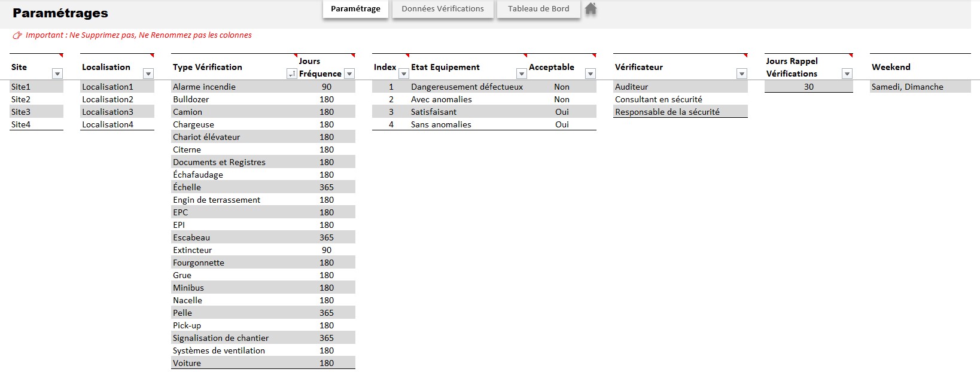Click the Home icon beside Tableau de Bord
The height and width of the screenshot is (372, 980).
(591, 8)
